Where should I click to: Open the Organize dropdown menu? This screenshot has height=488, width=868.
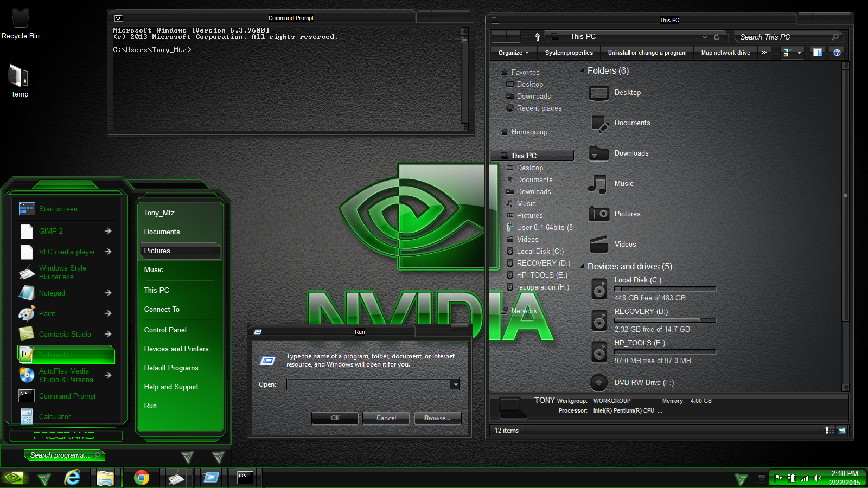(513, 53)
